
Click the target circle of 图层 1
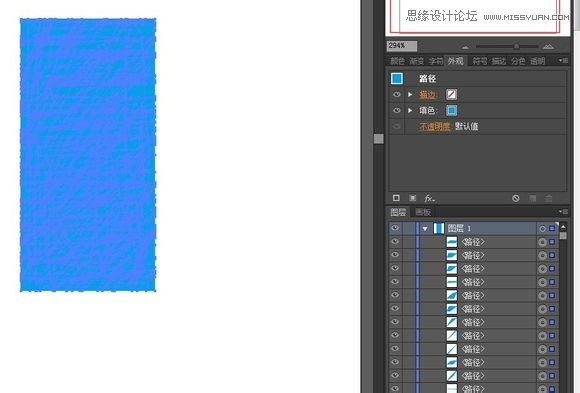(542, 229)
